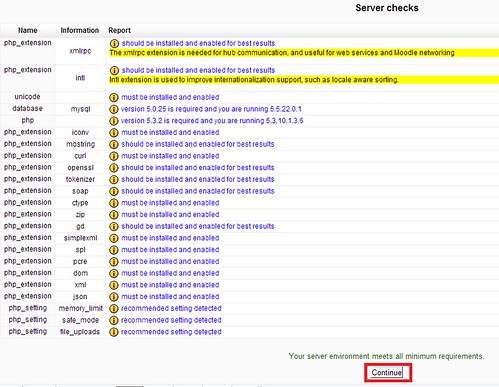Click the info icon in memory_limit row
Screen dimensions: 499x387
point(114,309)
